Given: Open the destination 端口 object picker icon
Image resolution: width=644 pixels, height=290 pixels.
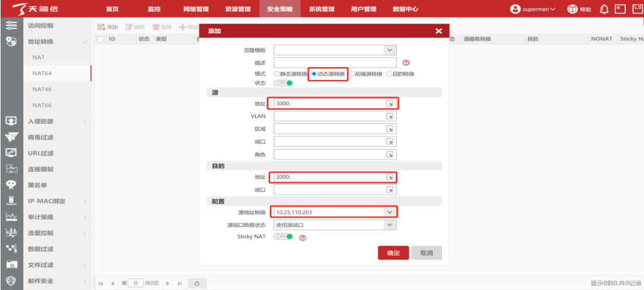Looking at the screenshot, I should pyautogui.click(x=390, y=189).
